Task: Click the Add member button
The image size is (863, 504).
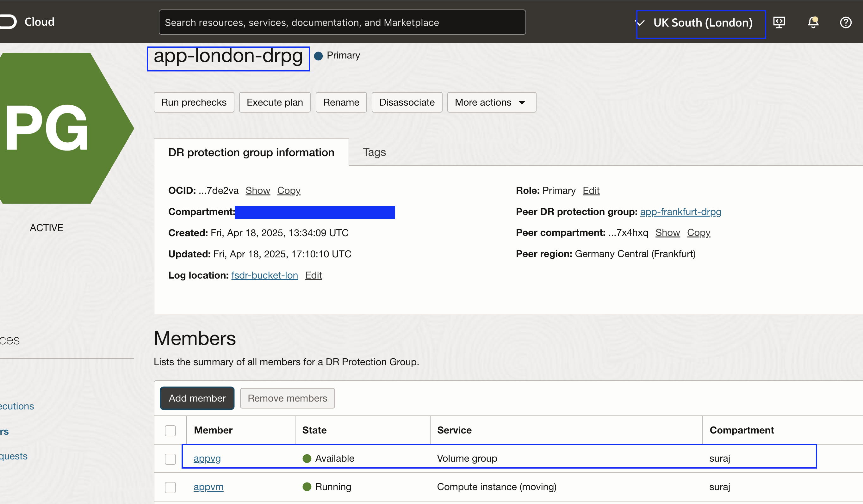Action: [197, 398]
